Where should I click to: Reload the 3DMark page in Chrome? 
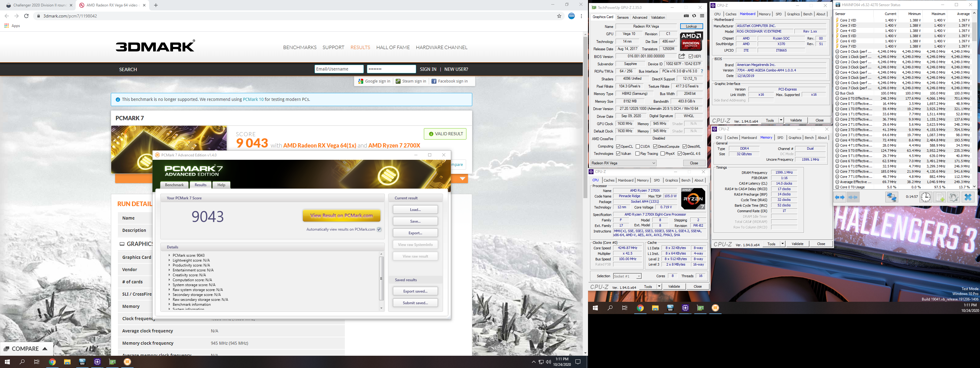(26, 16)
